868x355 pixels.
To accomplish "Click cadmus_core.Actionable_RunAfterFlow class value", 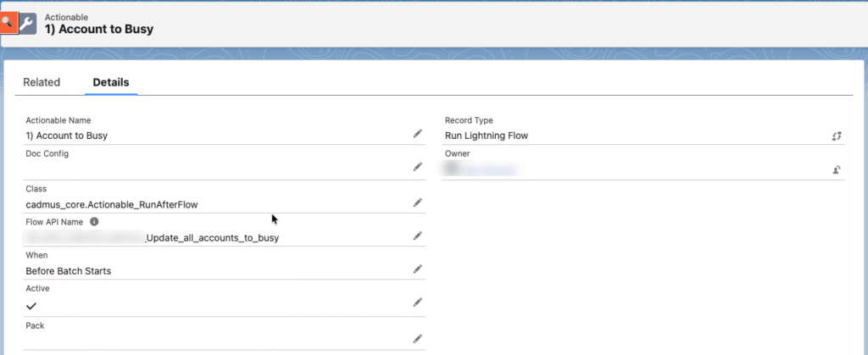I will (x=112, y=204).
